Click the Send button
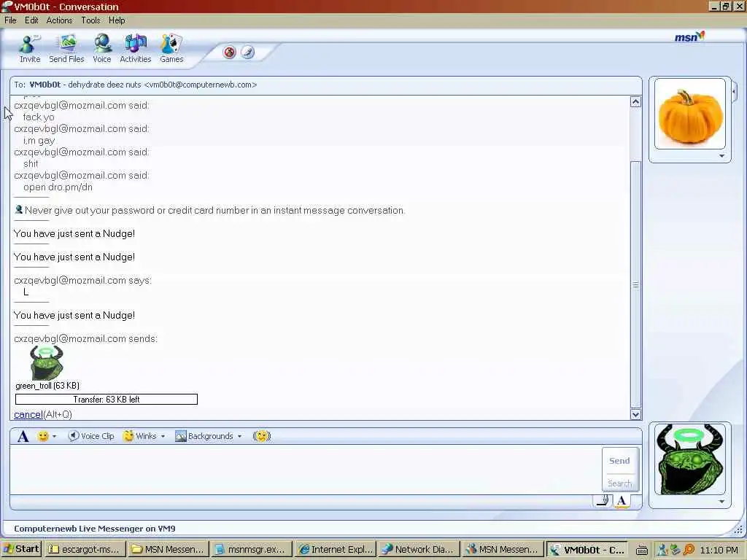The image size is (747, 560). 619,461
